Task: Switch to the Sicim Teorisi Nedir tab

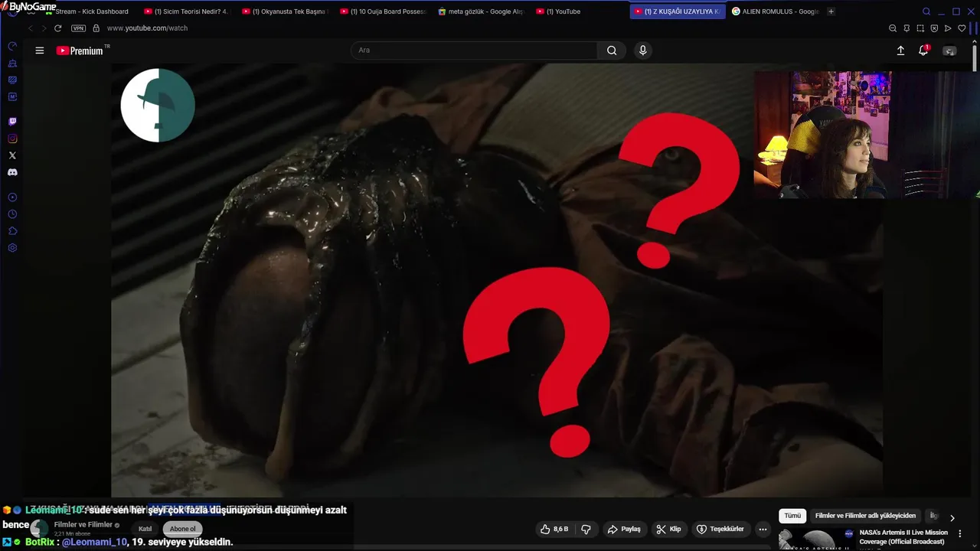Action: pyautogui.click(x=186, y=11)
